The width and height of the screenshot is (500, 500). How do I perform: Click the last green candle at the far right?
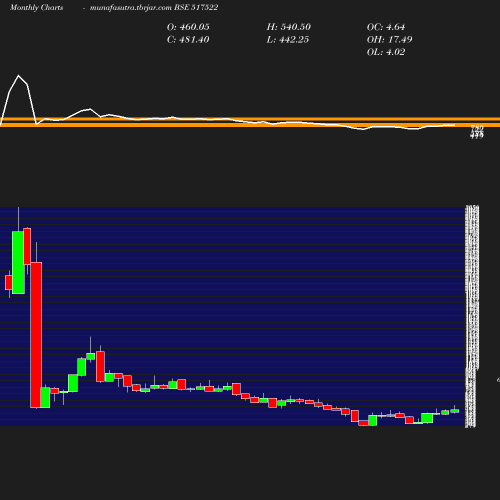pos(455,411)
